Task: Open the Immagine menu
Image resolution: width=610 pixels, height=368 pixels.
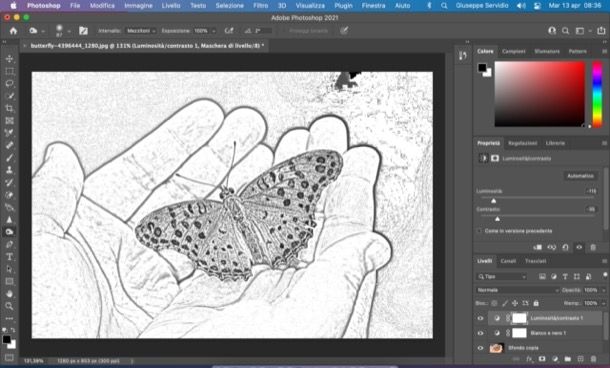Action: 138,6
